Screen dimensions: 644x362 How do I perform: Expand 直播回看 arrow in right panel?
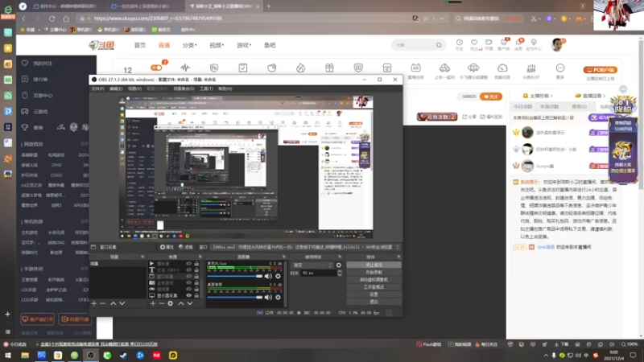pos(605,96)
